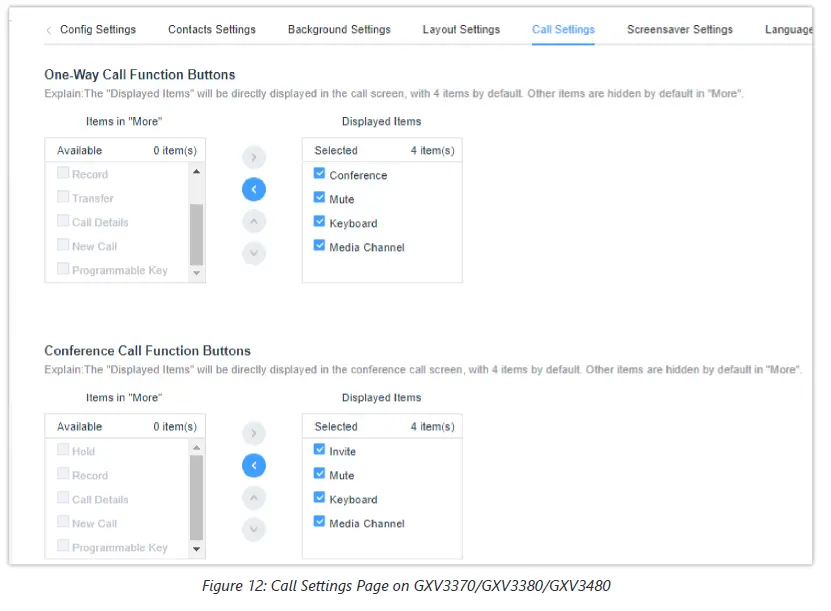The height and width of the screenshot is (611, 831).
Task: Click the Conference Call Function Buttons heading
Action: tap(147, 351)
